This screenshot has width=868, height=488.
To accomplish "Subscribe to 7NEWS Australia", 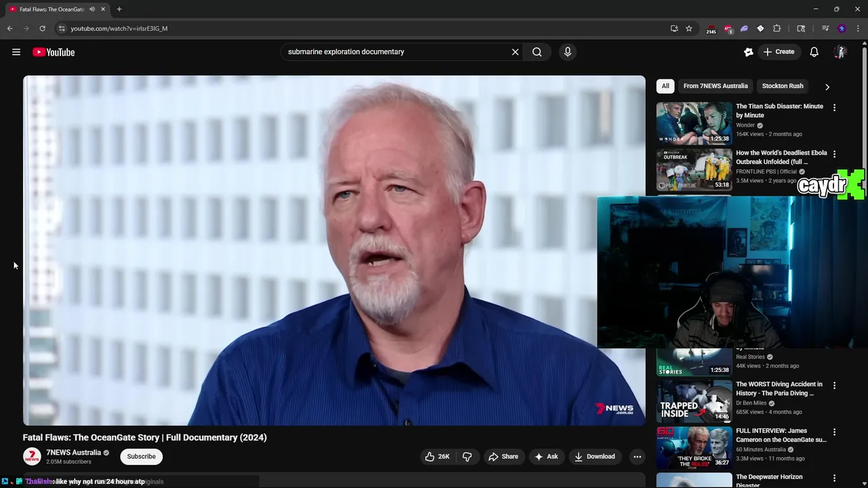I will click(141, 457).
